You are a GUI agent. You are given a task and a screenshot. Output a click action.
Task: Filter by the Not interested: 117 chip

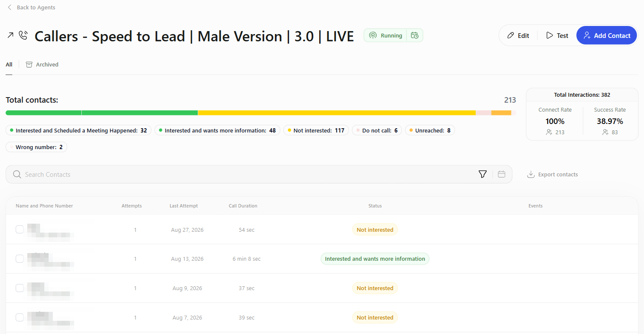click(x=316, y=130)
